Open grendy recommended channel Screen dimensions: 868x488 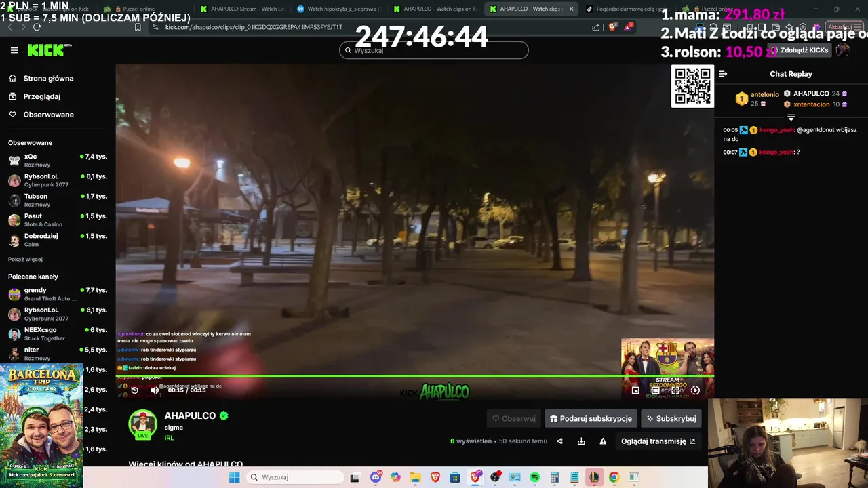[56, 293]
